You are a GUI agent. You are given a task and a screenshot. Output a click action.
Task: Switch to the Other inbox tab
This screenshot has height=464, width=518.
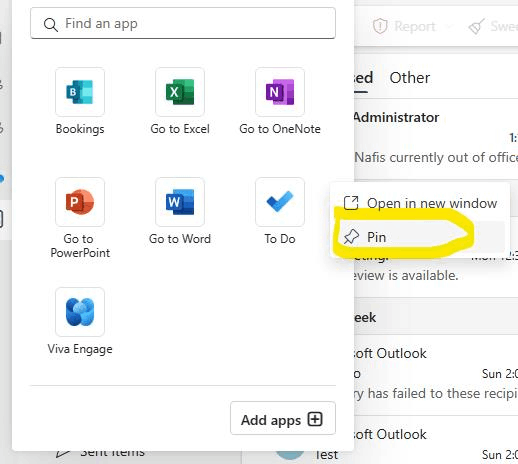pyautogui.click(x=410, y=78)
